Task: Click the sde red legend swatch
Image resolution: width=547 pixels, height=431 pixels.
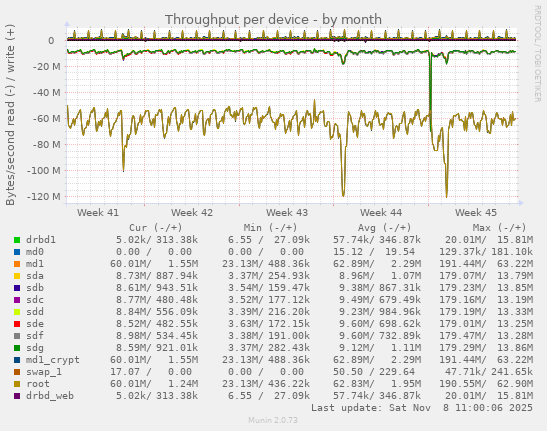Action: pos(17,324)
